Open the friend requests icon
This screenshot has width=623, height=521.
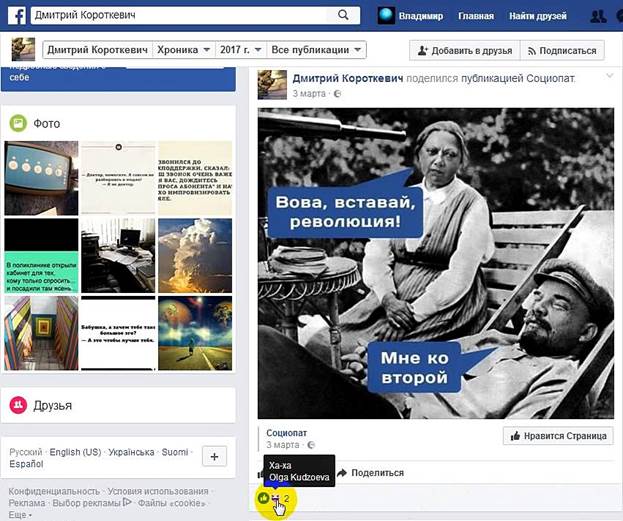point(598,16)
